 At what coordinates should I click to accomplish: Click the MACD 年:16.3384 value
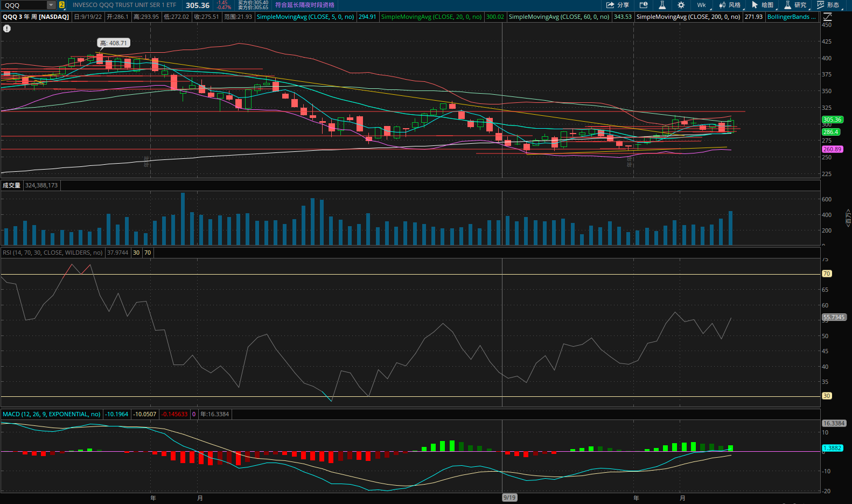pos(215,414)
